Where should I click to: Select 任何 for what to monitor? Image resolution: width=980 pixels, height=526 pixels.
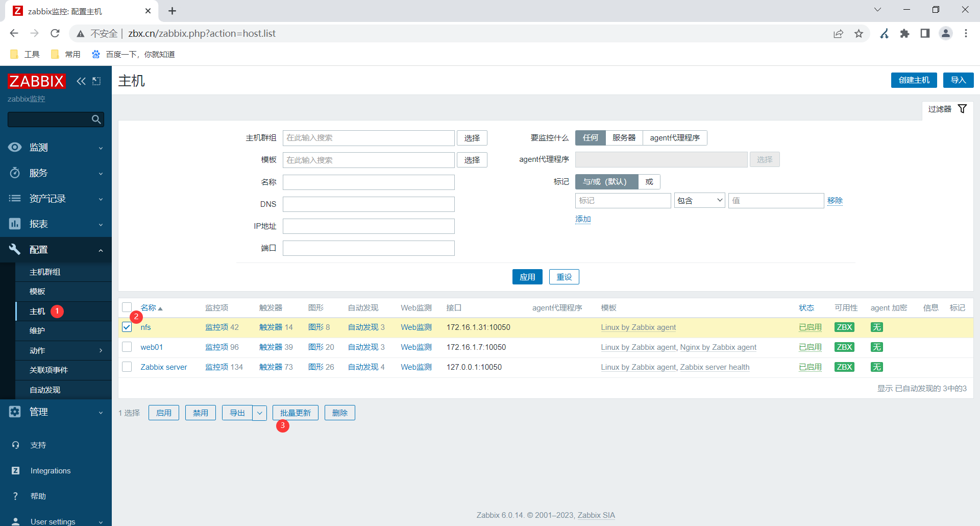tap(591, 138)
